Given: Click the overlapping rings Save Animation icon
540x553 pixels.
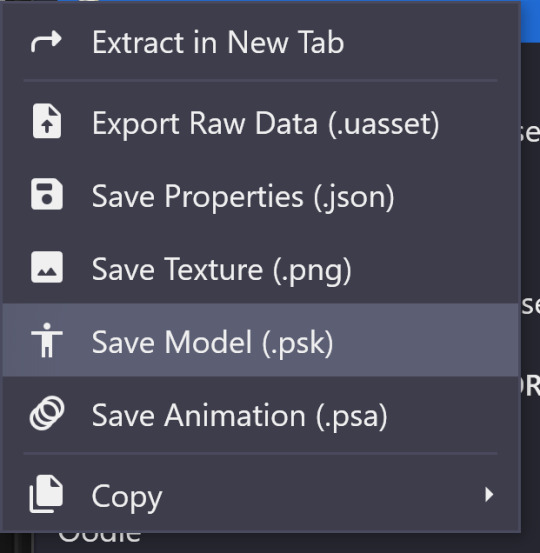Looking at the screenshot, I should [x=47, y=413].
